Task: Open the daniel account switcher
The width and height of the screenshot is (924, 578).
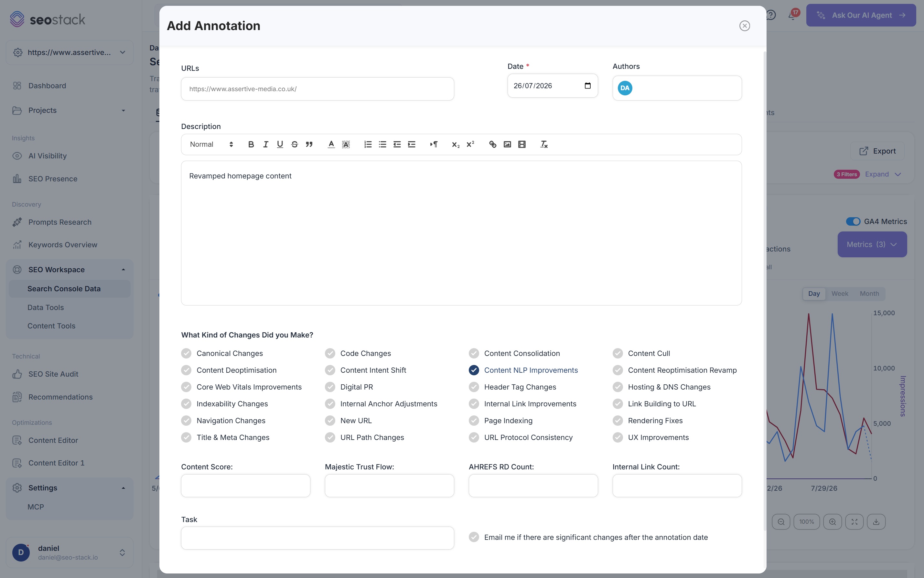Action: coord(70,553)
